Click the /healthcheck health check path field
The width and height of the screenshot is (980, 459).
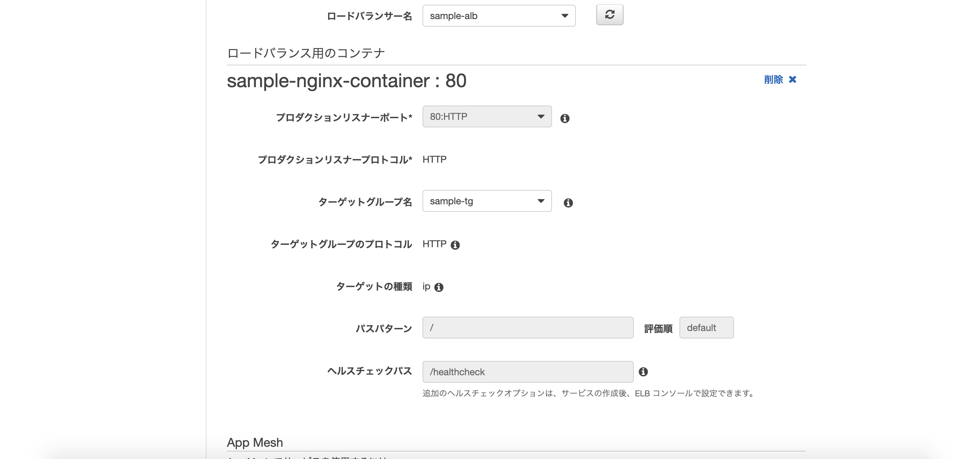pyautogui.click(x=527, y=371)
